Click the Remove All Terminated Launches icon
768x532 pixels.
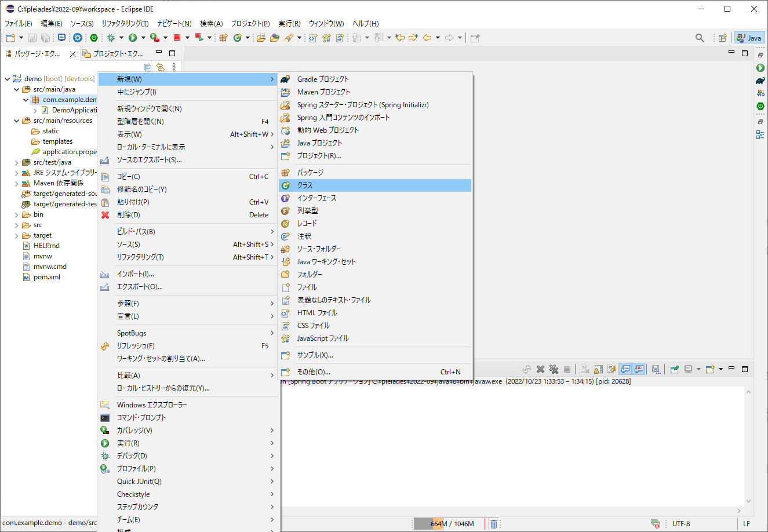pyautogui.click(x=554, y=369)
